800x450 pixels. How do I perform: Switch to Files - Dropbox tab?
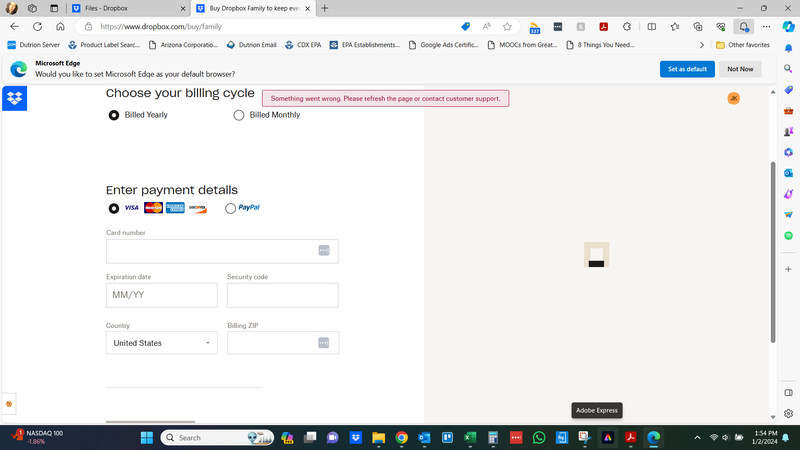[x=128, y=8]
